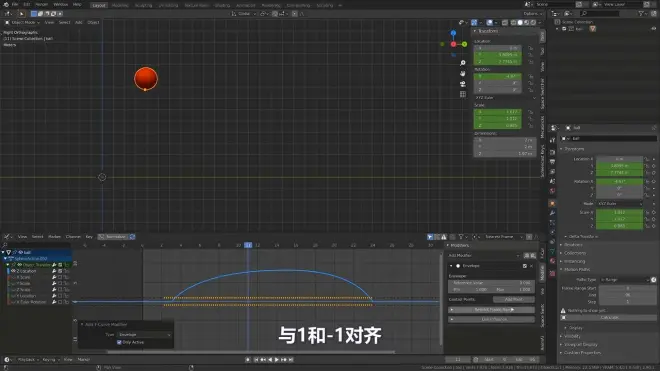Image resolution: width=660 pixels, height=371 pixels.
Task: Open the Add Modifier dropdown
Action: (484, 256)
